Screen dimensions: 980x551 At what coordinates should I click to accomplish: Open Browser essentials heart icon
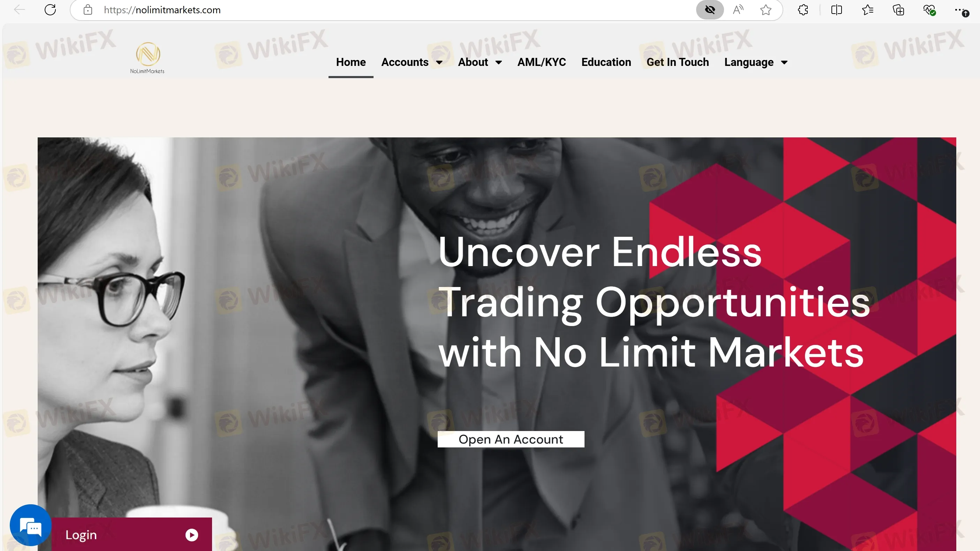coord(929,10)
